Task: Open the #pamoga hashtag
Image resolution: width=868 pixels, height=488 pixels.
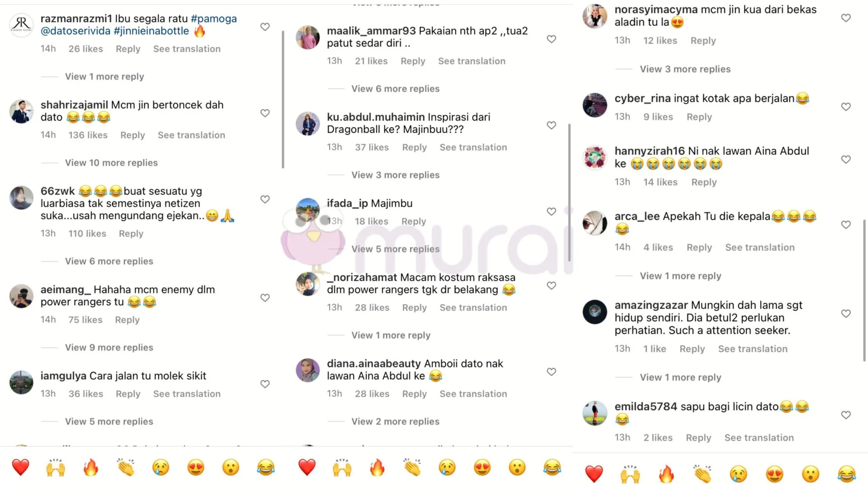Action: (214, 19)
